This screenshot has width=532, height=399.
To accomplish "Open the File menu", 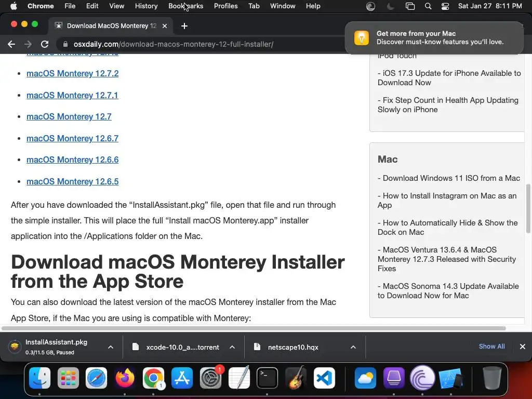I will click(70, 6).
